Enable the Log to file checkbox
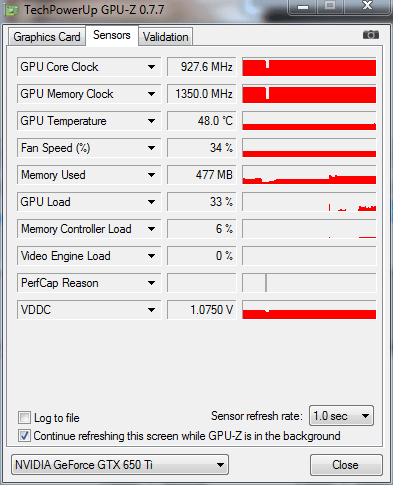The width and height of the screenshot is (393, 485). tap(24, 418)
